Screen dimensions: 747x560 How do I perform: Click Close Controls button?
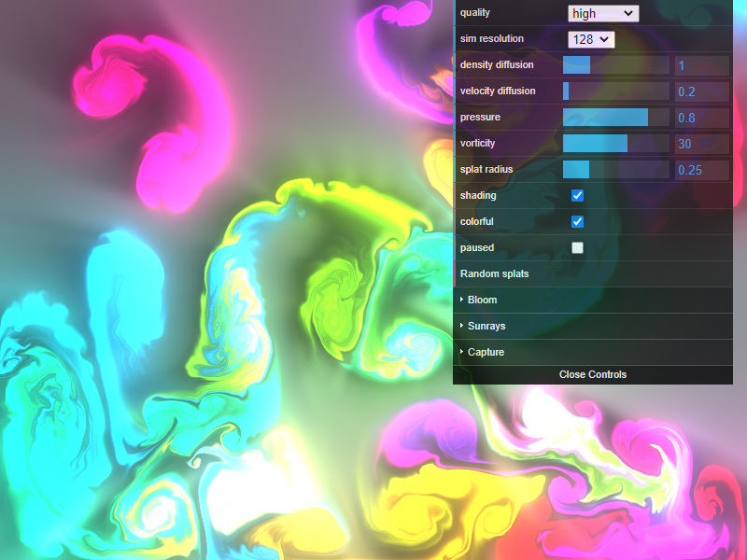coord(593,374)
